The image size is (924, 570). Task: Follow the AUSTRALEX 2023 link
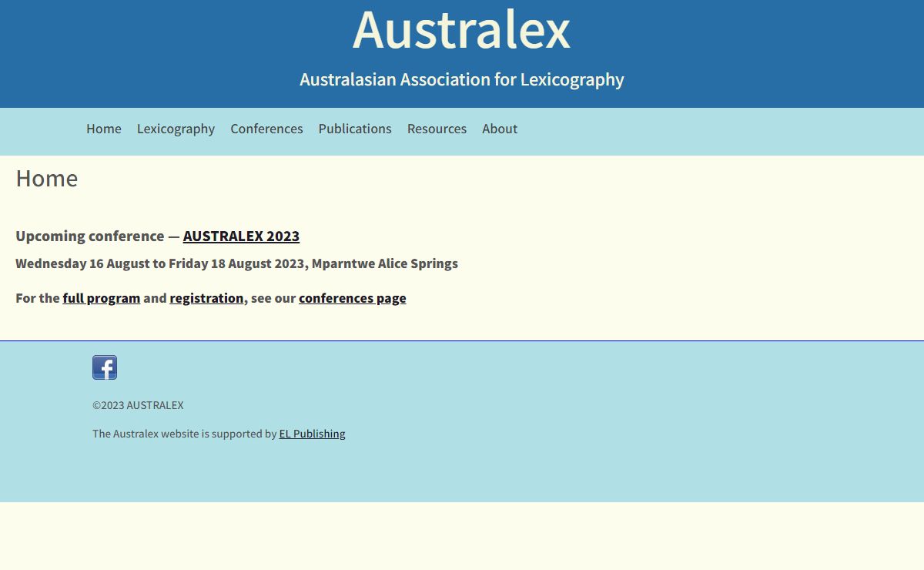[x=241, y=236]
